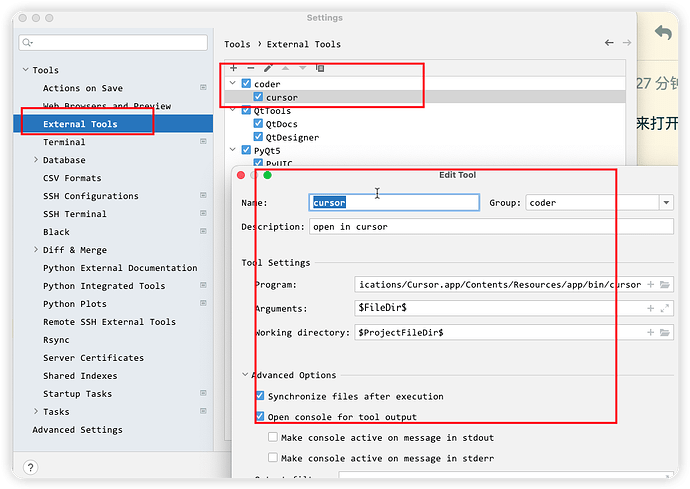The width and height of the screenshot is (690, 489).
Task: Open Remote SSH External Tools settings
Action: 109,322
